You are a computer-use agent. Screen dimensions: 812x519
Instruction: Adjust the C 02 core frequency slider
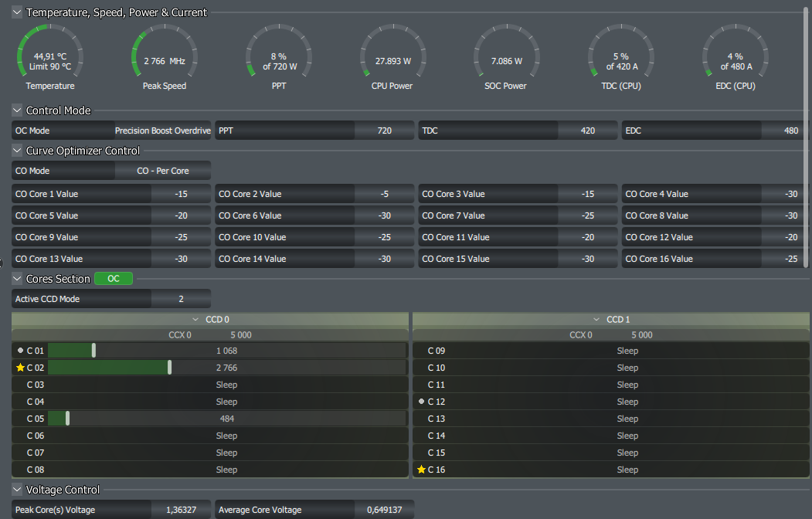(169, 368)
